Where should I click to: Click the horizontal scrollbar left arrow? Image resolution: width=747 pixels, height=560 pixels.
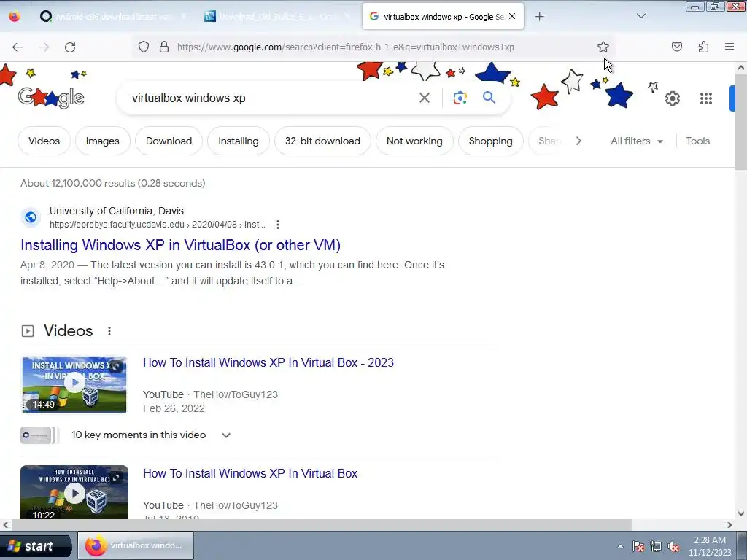pos(5,525)
